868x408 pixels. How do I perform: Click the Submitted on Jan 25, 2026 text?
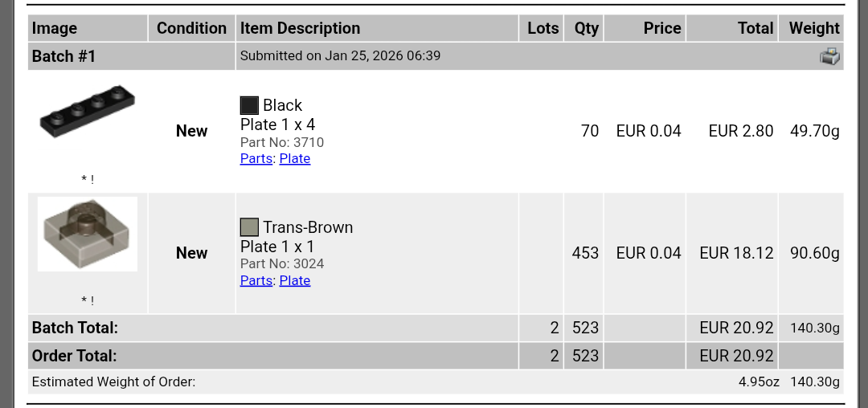pos(340,56)
